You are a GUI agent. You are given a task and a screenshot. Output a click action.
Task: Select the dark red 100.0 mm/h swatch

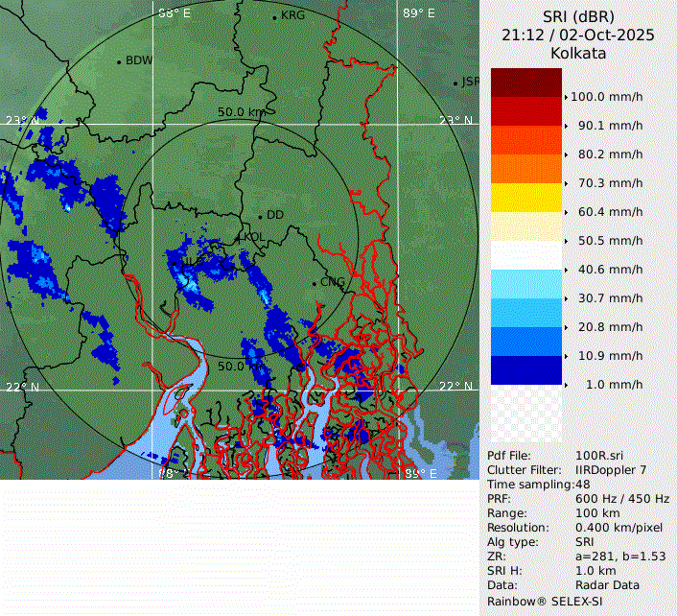[526, 83]
